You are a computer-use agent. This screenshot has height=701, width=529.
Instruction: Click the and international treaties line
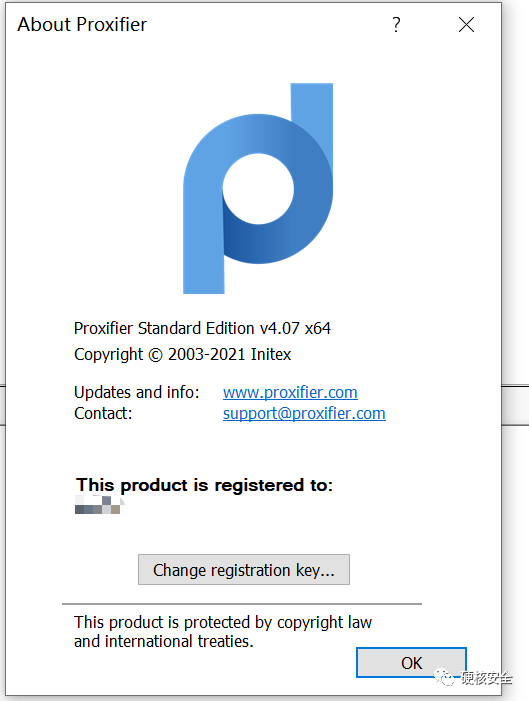click(x=164, y=642)
